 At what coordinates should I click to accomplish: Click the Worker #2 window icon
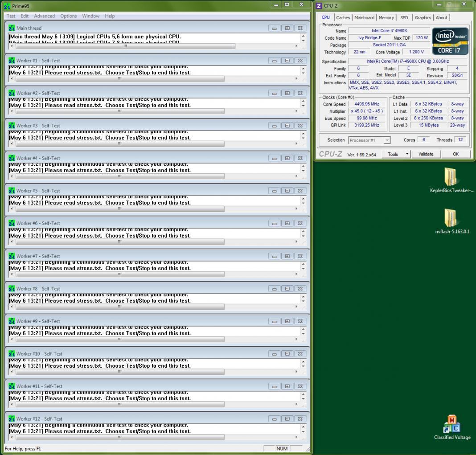[x=12, y=93]
